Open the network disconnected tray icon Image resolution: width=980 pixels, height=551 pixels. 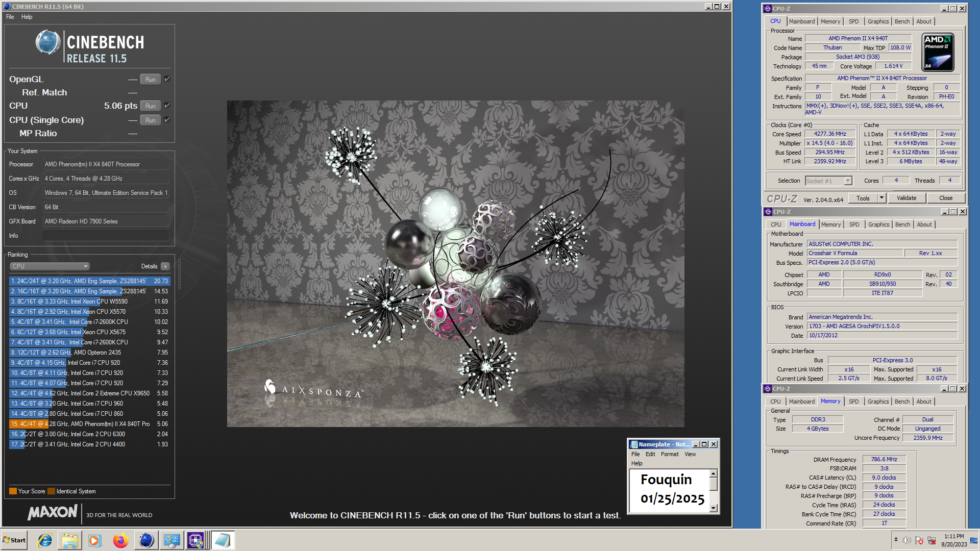(x=932, y=540)
